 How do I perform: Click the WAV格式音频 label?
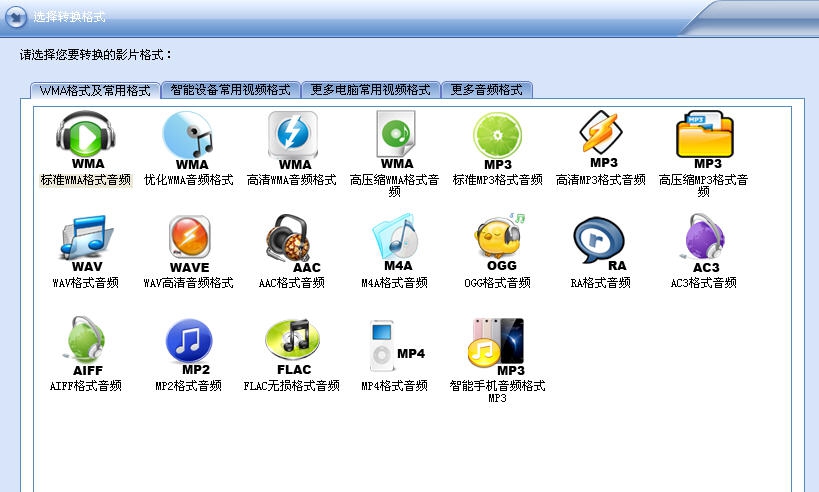[86, 283]
